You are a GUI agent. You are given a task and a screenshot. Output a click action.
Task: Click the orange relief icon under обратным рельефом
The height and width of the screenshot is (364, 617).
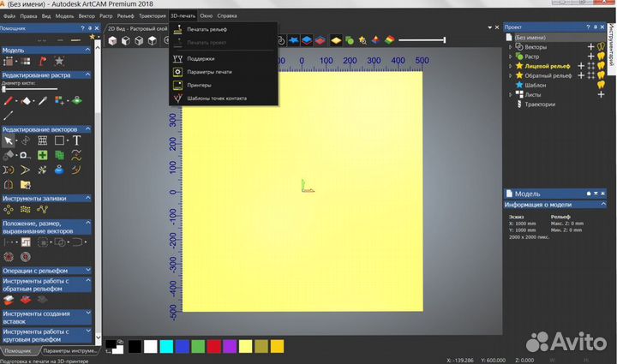coord(9,301)
